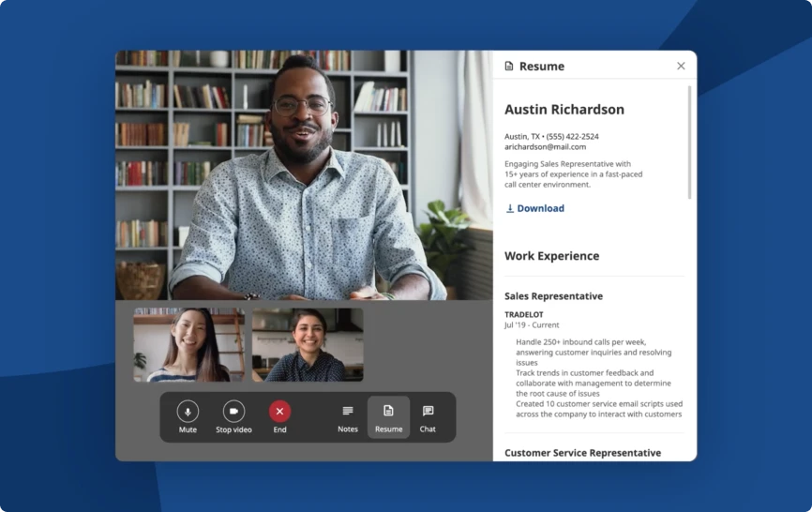Viewport: 812px width, 512px height.
Task: Click the document icon beside Resume title
Action: (x=509, y=67)
